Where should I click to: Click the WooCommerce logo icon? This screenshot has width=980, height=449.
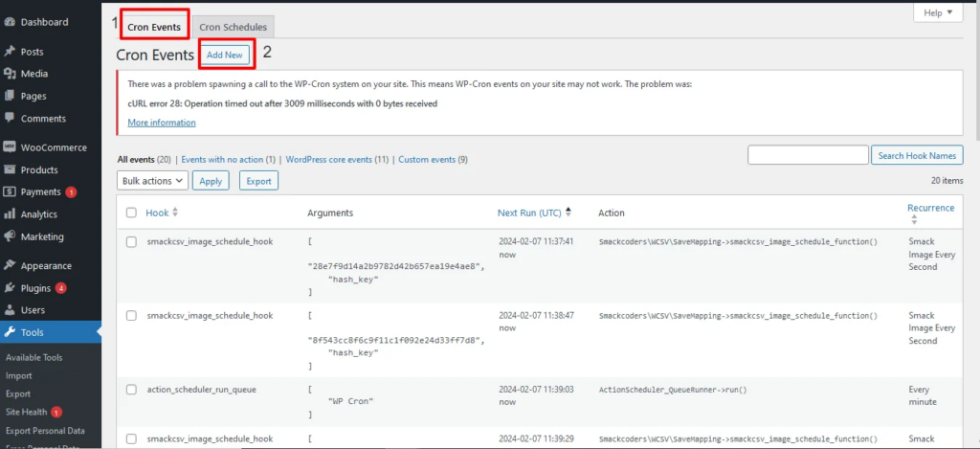pyautogui.click(x=10, y=147)
